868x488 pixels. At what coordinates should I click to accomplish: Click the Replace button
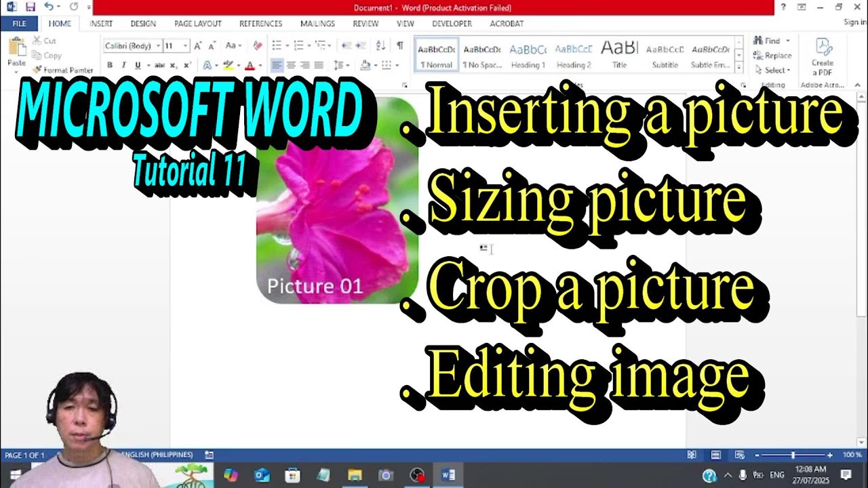pyautogui.click(x=772, y=56)
